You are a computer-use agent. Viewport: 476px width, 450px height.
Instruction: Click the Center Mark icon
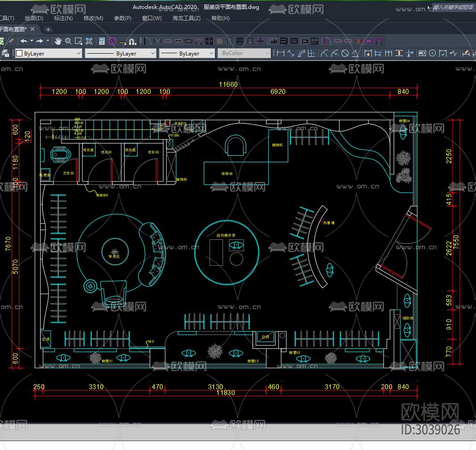pos(433,54)
